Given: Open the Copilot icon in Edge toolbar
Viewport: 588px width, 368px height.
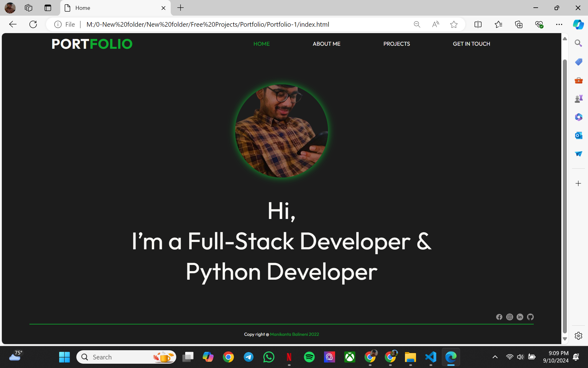Looking at the screenshot, I should coord(578,25).
